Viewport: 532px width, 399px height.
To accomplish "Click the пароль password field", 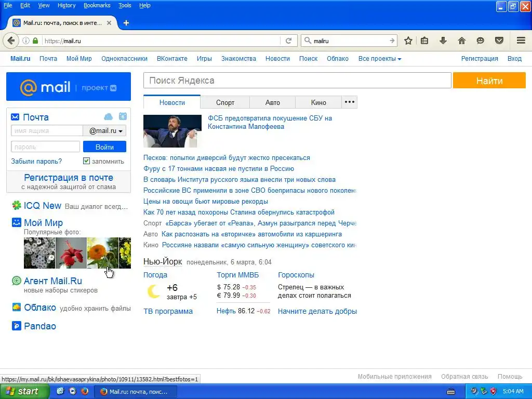I will coord(46,147).
